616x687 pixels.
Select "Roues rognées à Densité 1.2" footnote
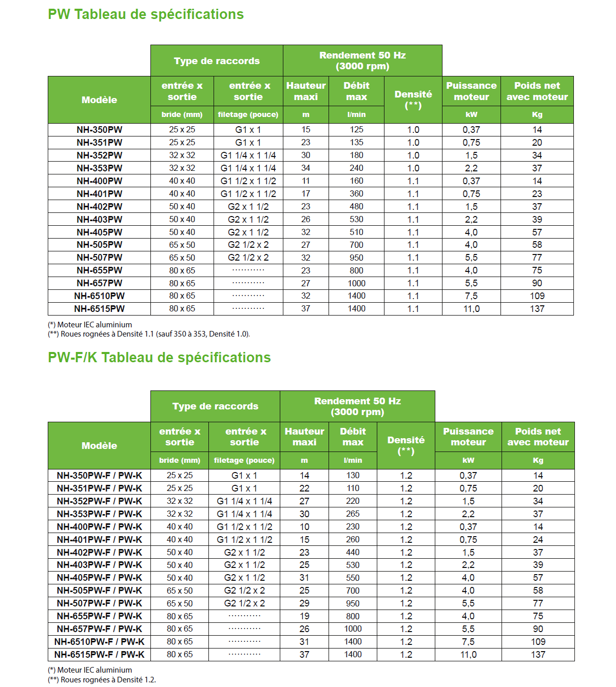pyautogui.click(x=102, y=680)
